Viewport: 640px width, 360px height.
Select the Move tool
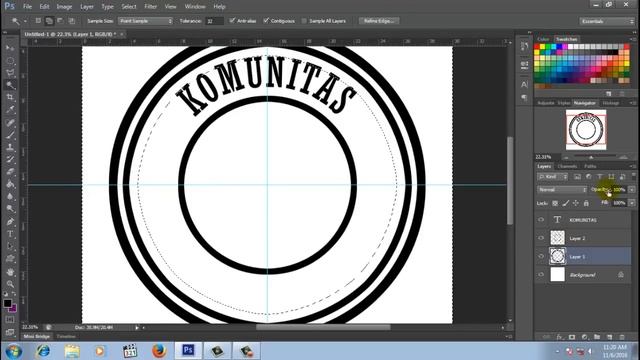(x=10, y=48)
